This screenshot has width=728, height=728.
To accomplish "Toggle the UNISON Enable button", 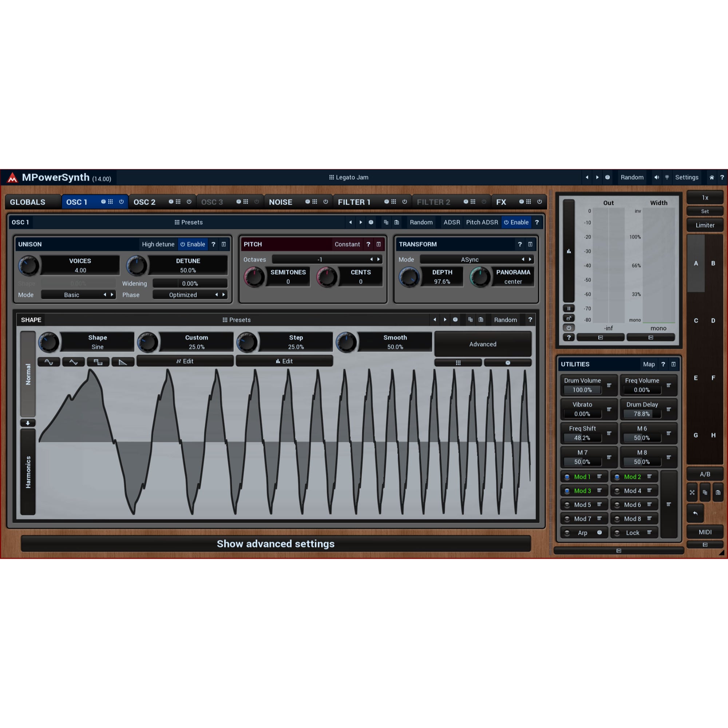I will click(x=193, y=244).
